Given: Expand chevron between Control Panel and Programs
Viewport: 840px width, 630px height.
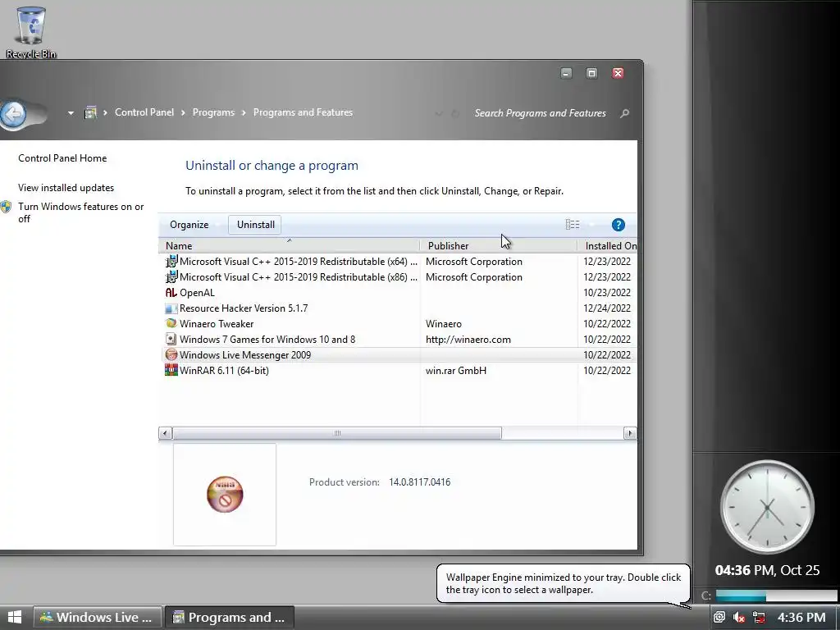Looking at the screenshot, I should point(183,112).
